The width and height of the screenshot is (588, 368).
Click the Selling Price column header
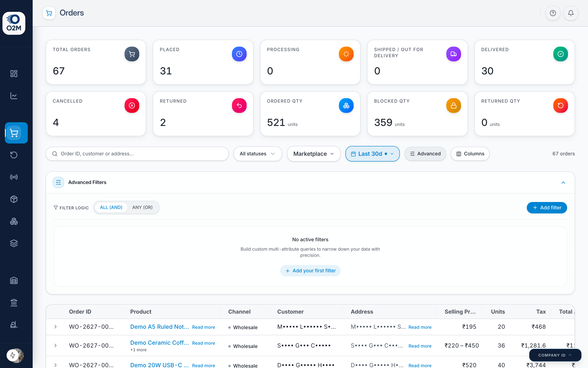(460, 312)
